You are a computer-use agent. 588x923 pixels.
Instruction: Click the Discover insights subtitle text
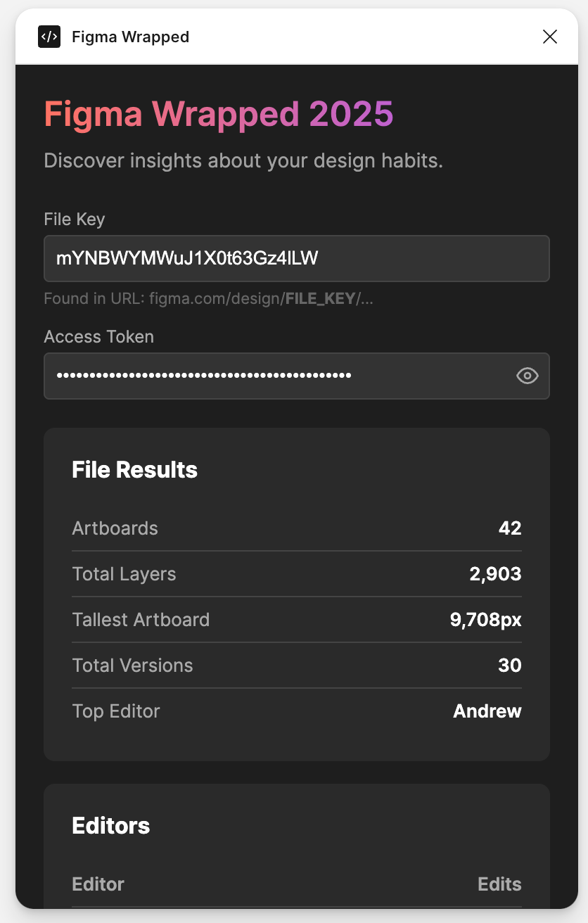(243, 160)
